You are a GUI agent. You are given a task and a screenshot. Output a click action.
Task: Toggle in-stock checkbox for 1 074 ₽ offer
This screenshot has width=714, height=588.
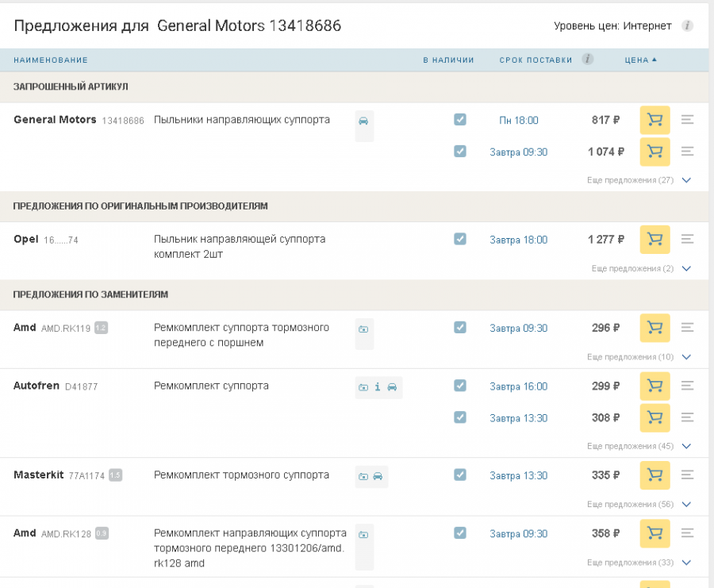[460, 152]
